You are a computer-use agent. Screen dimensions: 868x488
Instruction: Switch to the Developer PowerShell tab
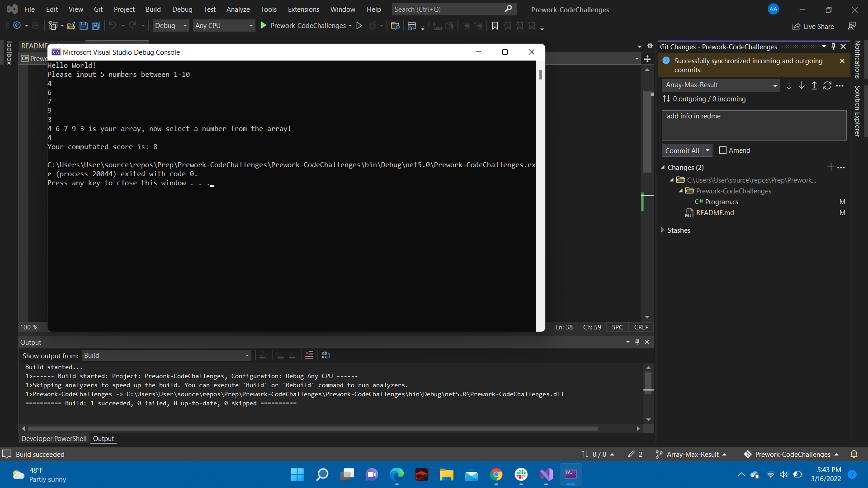53,438
